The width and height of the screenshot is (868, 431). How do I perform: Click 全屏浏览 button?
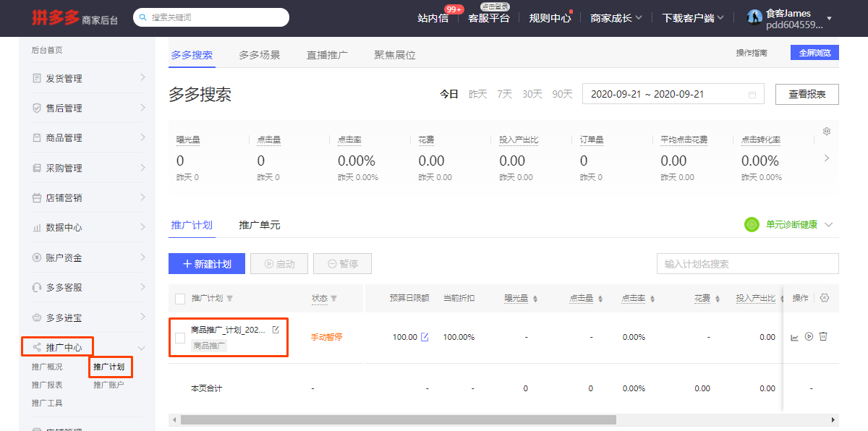coord(814,53)
